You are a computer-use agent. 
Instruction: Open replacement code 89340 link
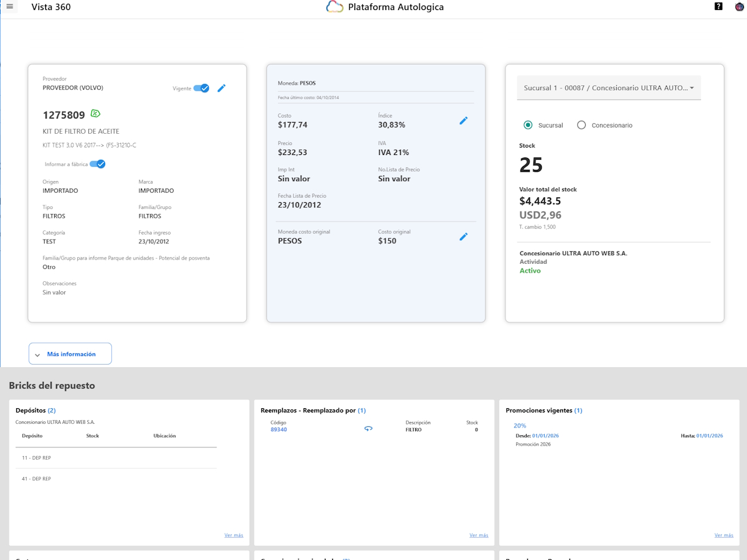point(279,430)
